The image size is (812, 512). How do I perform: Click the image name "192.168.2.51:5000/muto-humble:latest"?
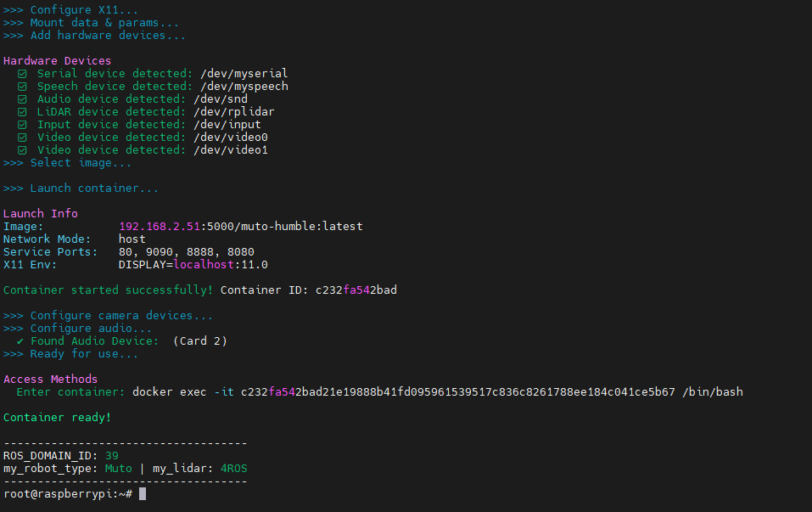click(241, 227)
